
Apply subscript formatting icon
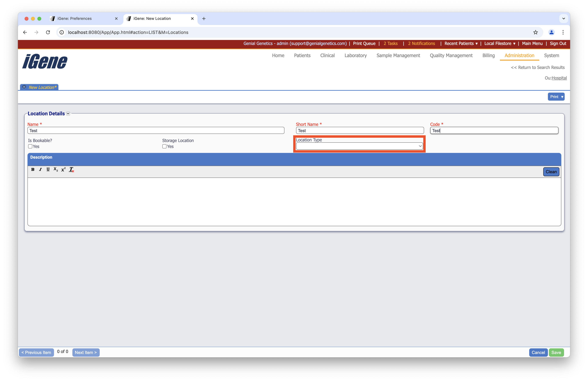point(56,169)
